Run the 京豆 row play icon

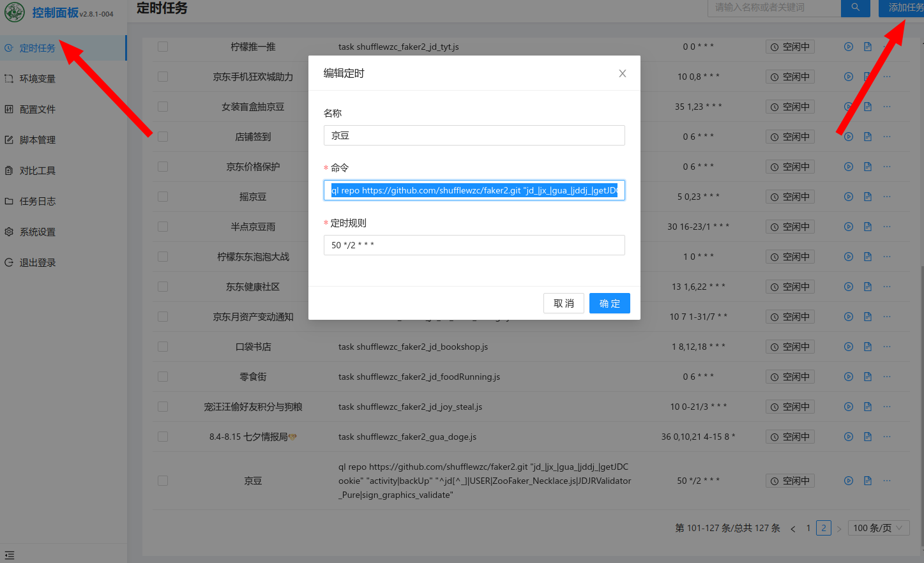[849, 481]
